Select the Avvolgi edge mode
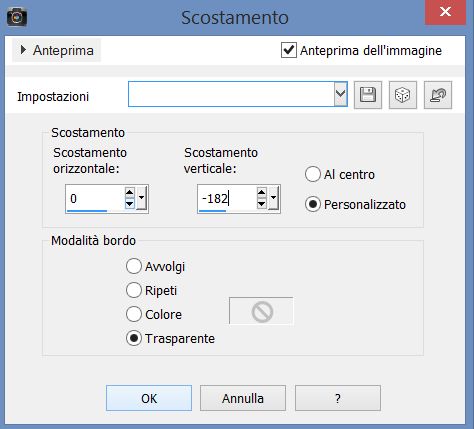This screenshot has height=429, width=474. [134, 266]
